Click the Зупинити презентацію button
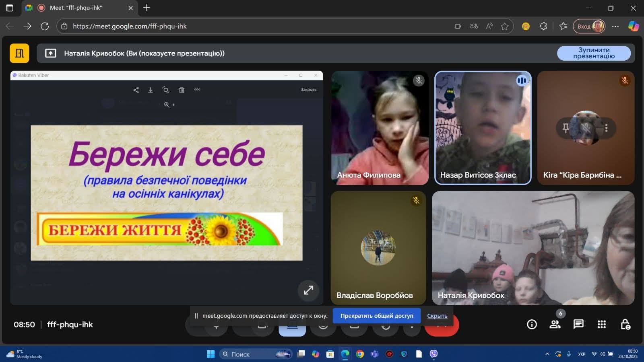The height and width of the screenshot is (362, 644). click(x=594, y=53)
